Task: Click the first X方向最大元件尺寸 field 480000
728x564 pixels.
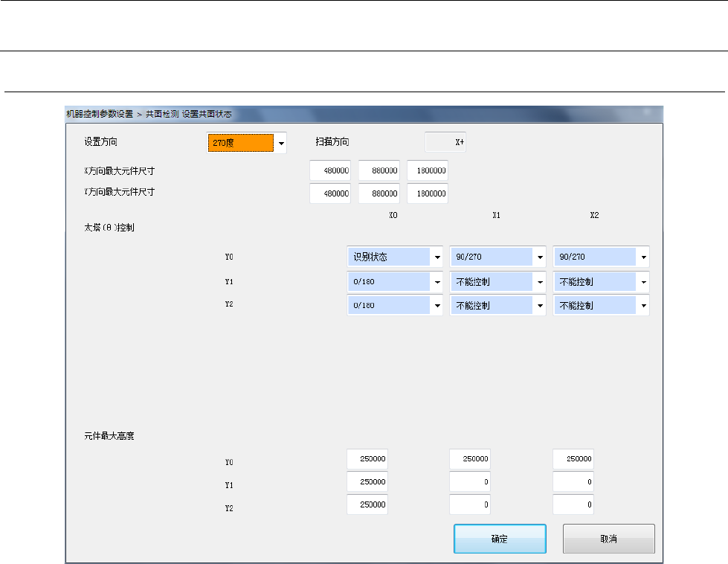Action: [x=330, y=170]
